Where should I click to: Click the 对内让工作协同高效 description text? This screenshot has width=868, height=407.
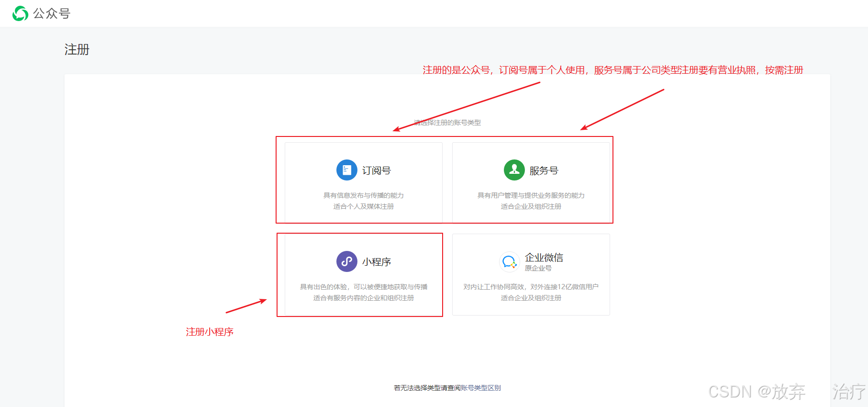[x=531, y=287]
